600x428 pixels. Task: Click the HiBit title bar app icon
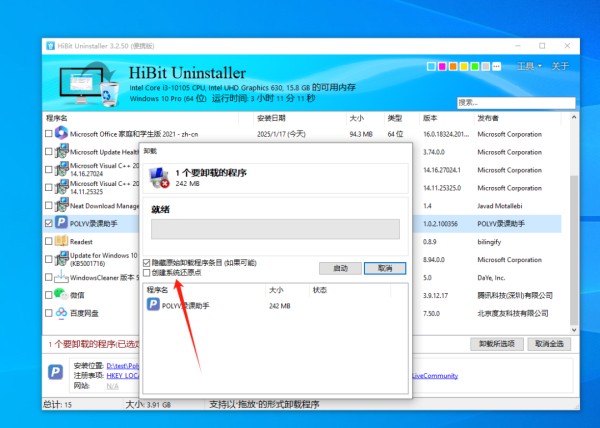(x=50, y=46)
